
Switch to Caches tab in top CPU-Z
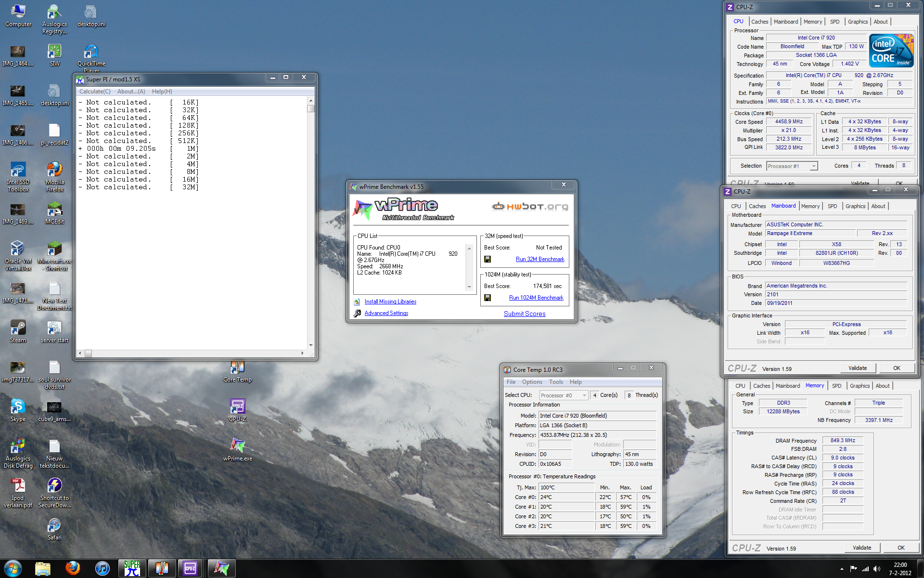point(759,22)
